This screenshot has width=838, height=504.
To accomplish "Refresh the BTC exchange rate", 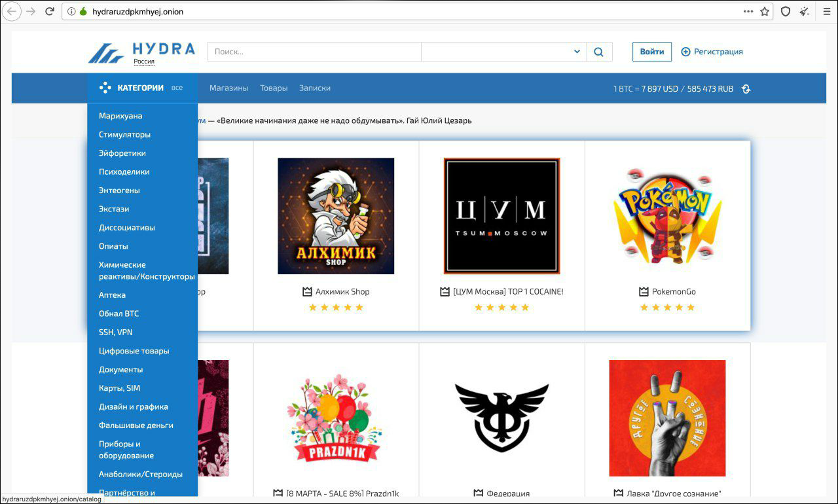I will (746, 88).
